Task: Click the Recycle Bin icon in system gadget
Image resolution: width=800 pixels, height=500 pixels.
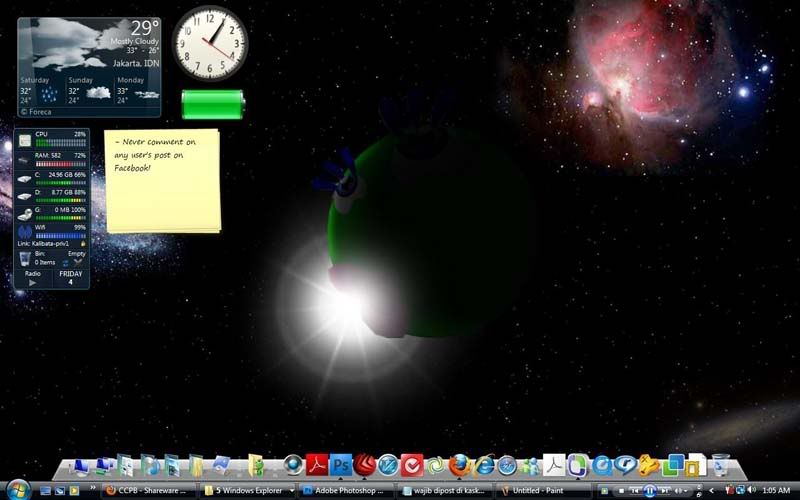Action: click(24, 258)
